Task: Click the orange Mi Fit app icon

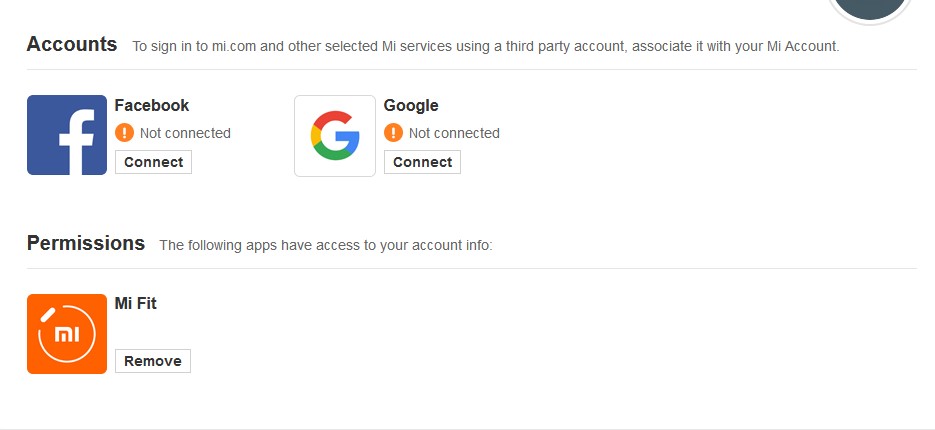Action: 67,334
